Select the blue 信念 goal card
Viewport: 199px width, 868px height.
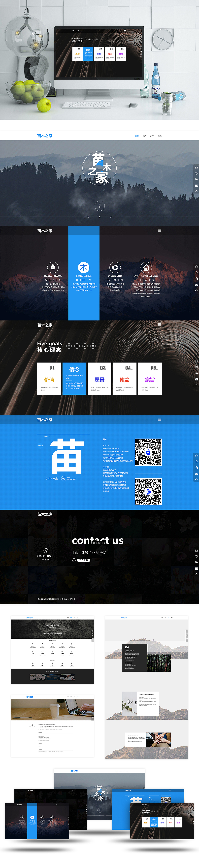(74, 379)
